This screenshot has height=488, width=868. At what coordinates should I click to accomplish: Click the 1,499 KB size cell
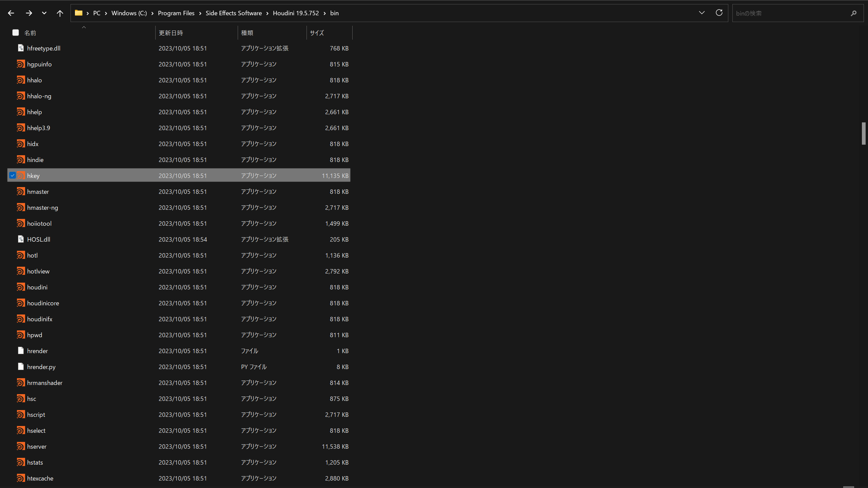click(337, 223)
